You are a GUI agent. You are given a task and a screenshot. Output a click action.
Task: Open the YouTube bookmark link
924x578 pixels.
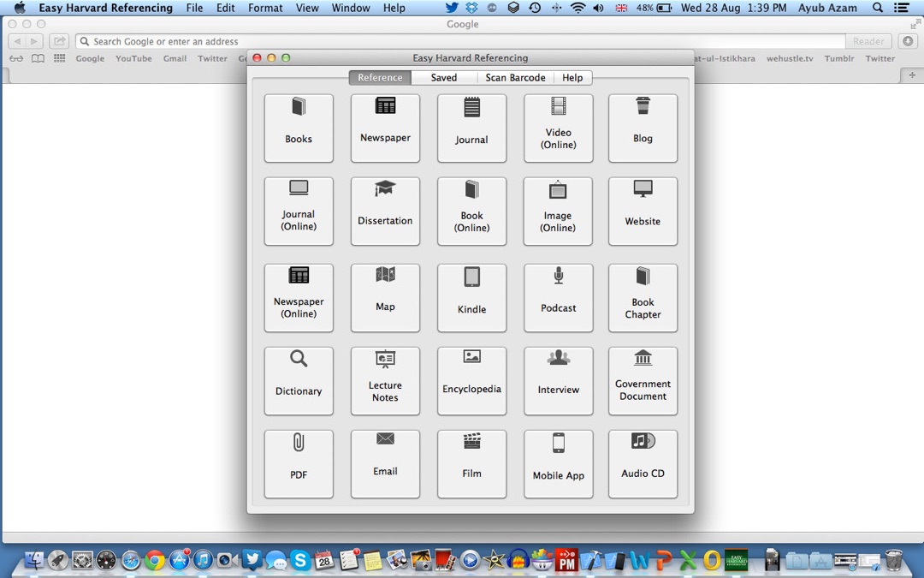[x=133, y=59]
